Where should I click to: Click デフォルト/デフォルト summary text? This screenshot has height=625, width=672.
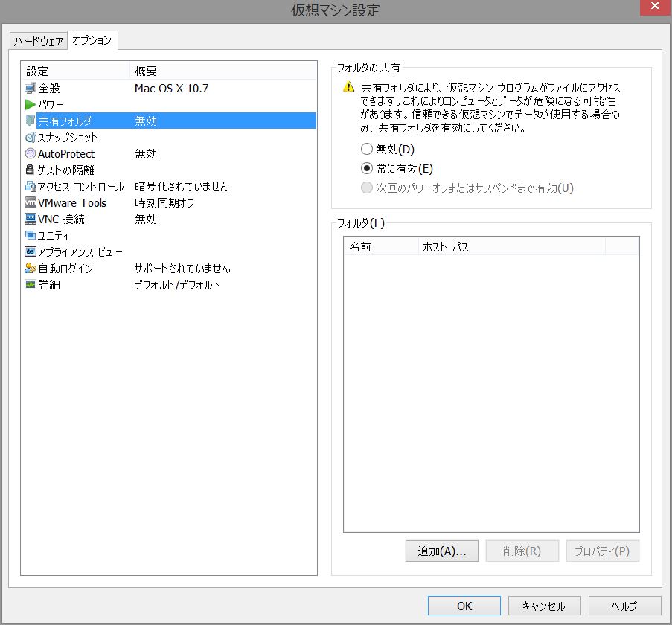tap(176, 284)
